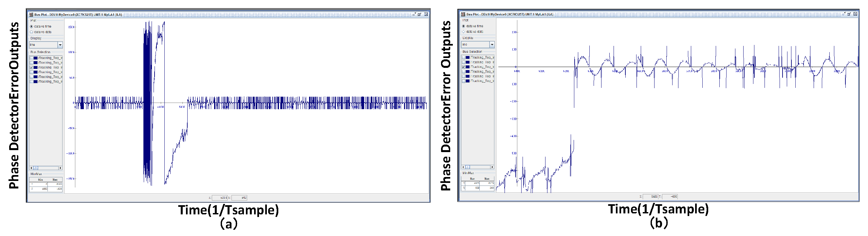The width and height of the screenshot is (868, 236).
Task: Click the right Bus Plot window title icon
Action: click(463, 14)
